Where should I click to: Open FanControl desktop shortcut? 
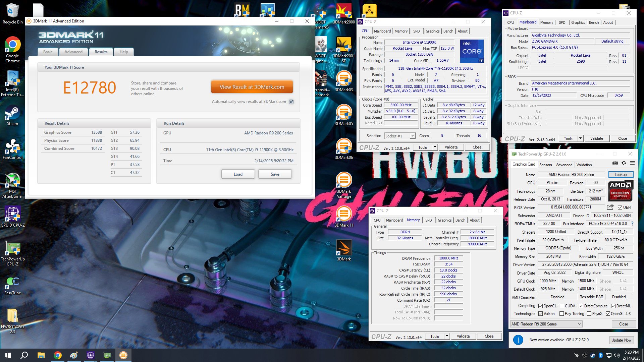tap(12, 149)
